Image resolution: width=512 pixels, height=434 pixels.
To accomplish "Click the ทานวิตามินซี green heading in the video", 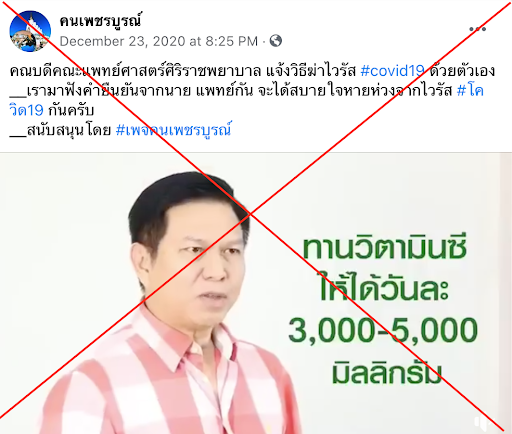I will (384, 247).
